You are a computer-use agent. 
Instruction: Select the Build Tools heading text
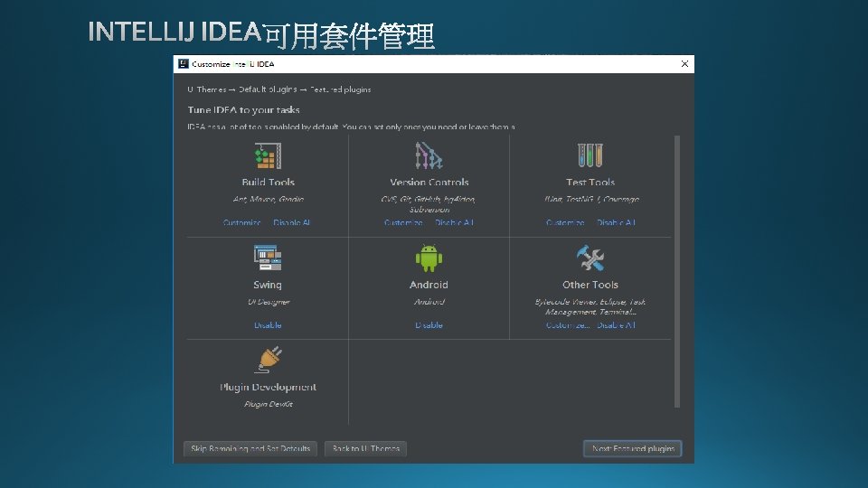coord(268,182)
